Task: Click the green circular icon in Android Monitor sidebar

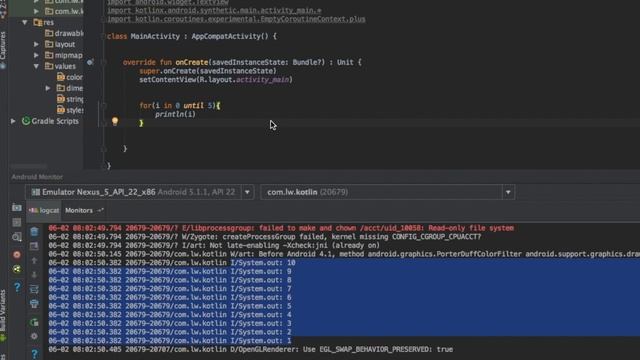Action: pyautogui.click(x=17, y=269)
